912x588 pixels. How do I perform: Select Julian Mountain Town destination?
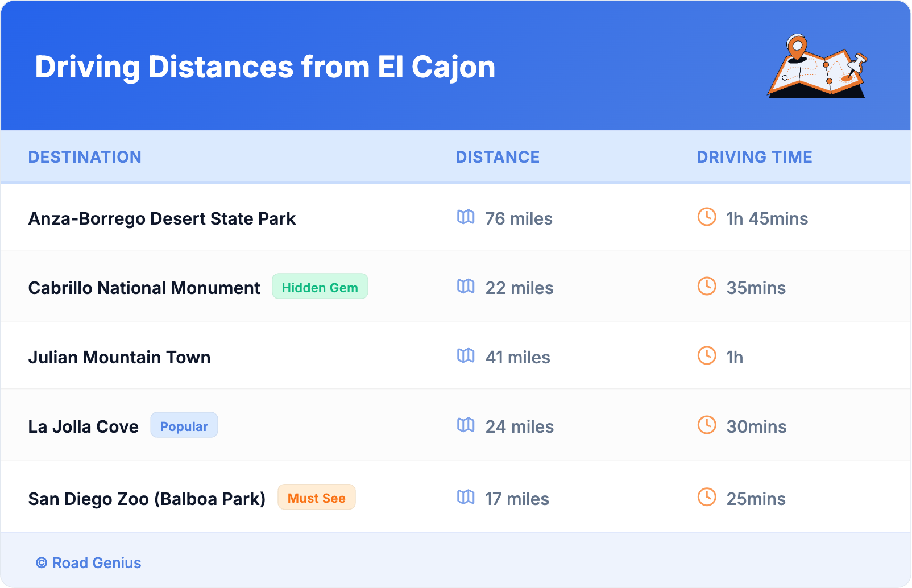(119, 358)
